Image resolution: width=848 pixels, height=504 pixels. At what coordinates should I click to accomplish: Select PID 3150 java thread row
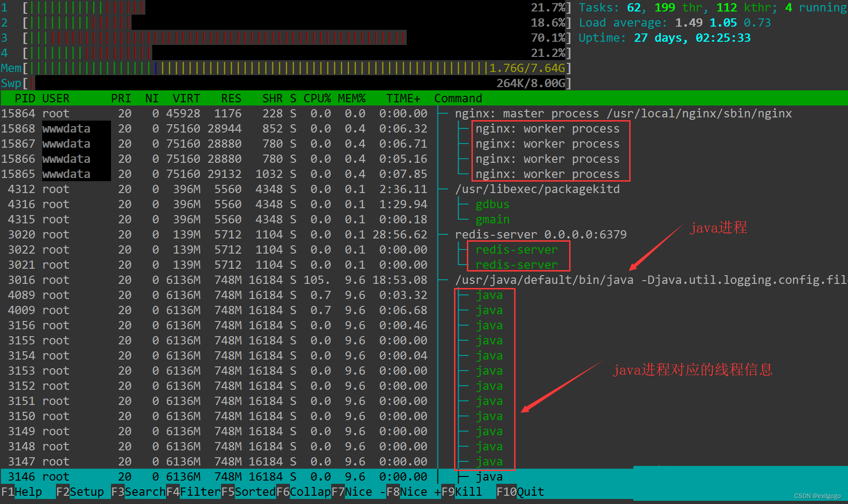coord(424,416)
